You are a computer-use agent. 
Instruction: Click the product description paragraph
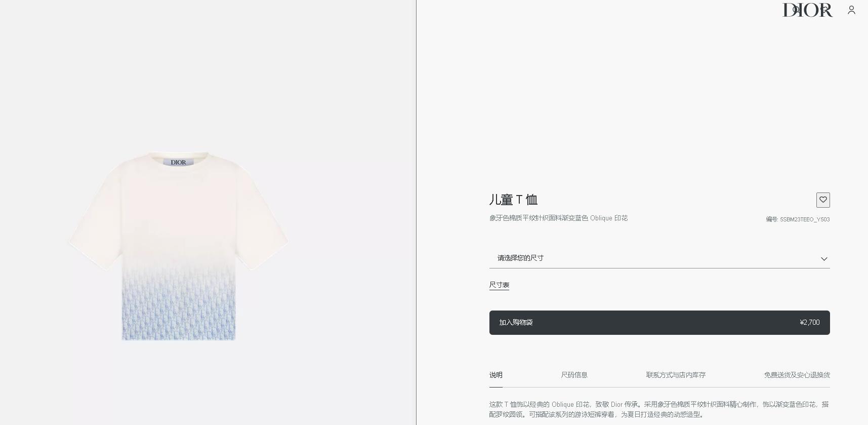(659, 409)
